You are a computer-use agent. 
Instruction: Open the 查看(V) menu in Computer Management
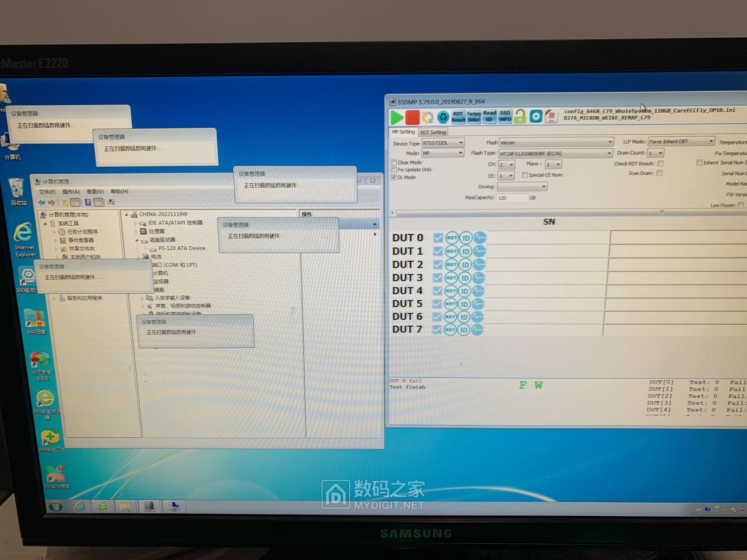(x=95, y=192)
